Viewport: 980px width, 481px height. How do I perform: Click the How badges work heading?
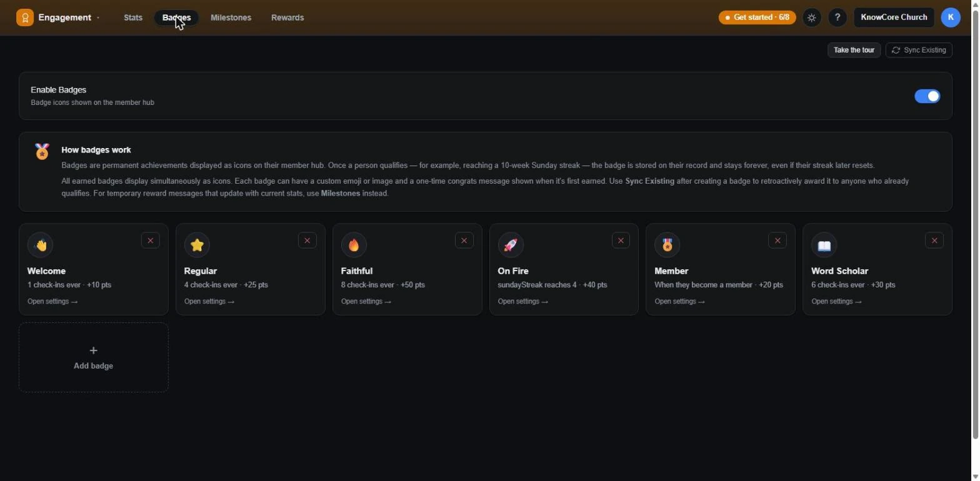coord(96,150)
